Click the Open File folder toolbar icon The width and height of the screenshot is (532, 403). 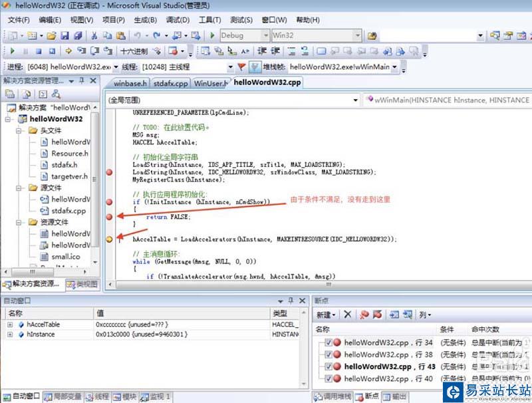[52, 35]
